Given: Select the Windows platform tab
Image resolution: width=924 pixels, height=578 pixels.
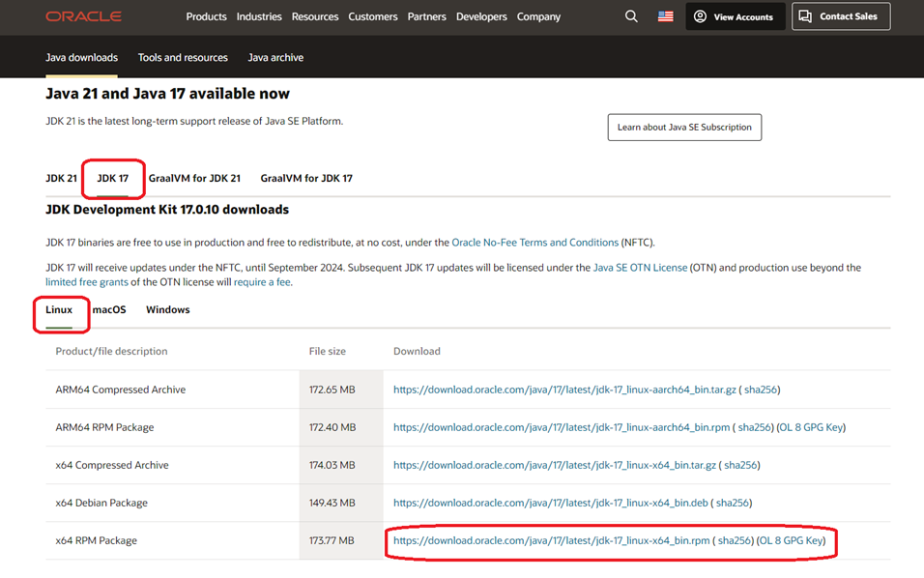Looking at the screenshot, I should [168, 310].
